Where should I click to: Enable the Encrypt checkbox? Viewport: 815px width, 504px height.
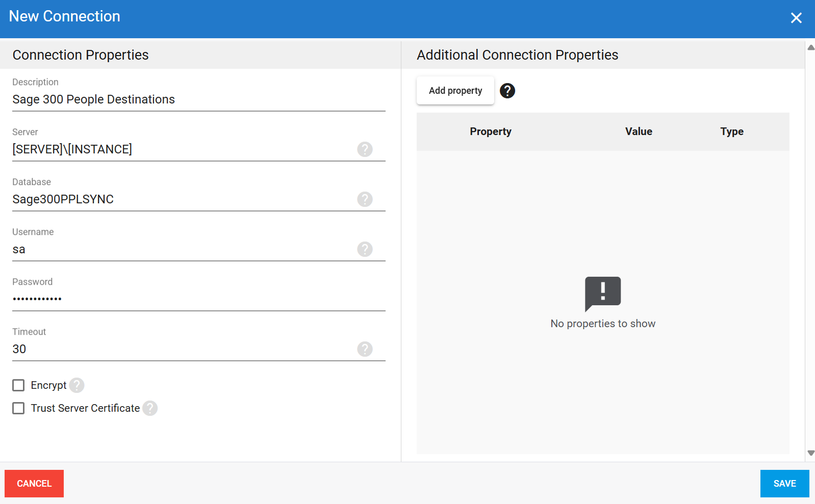pyautogui.click(x=18, y=385)
